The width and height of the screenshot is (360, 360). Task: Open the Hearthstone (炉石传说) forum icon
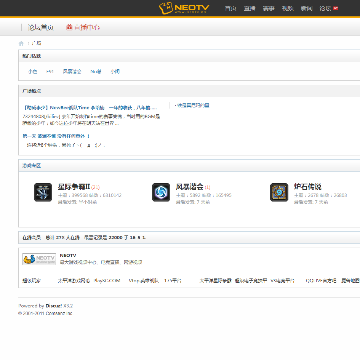coord(279,192)
